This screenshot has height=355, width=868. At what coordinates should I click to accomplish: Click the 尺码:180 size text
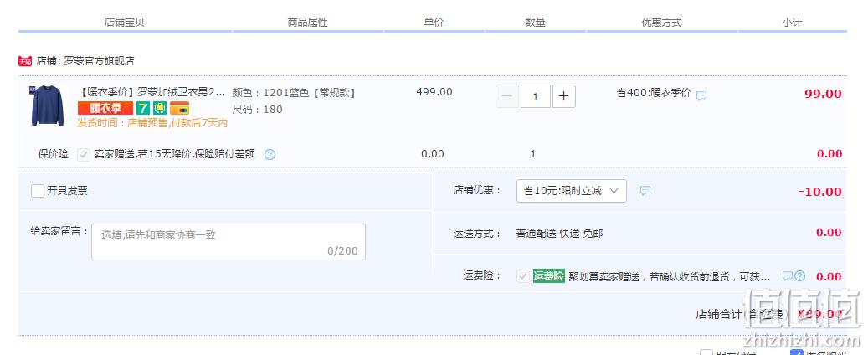pyautogui.click(x=258, y=110)
